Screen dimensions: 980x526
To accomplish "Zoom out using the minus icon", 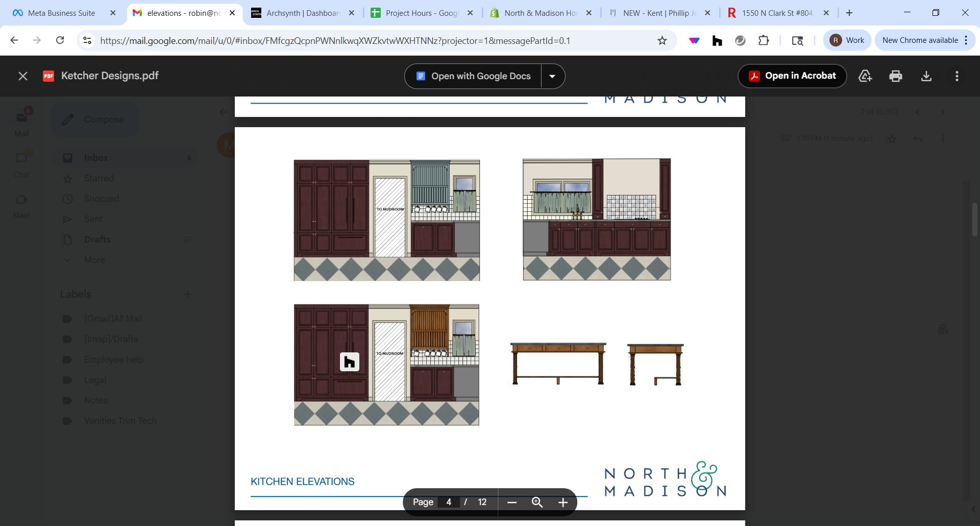I will 512,503.
